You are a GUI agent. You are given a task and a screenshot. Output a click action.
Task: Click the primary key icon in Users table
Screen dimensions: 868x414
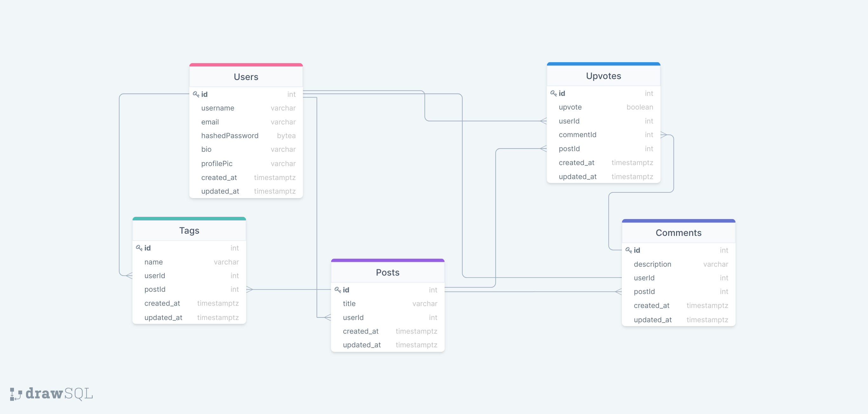click(x=196, y=94)
